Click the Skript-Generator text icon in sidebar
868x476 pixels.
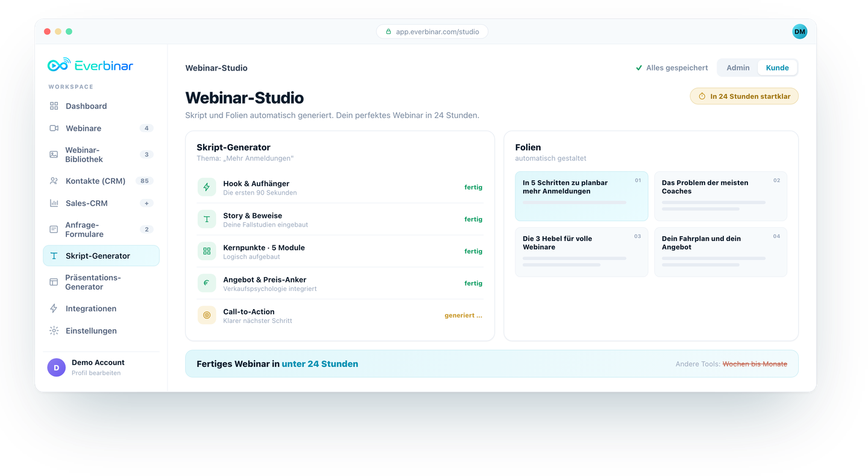(54, 256)
